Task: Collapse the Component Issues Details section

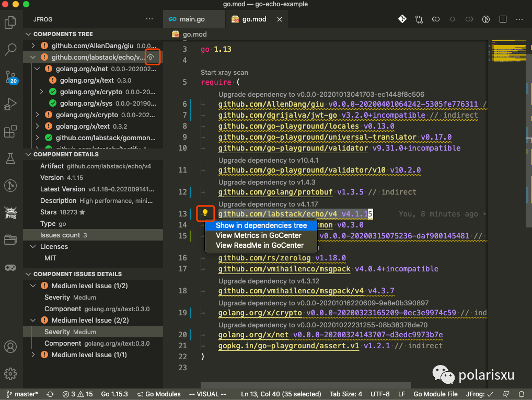Action: click(29, 274)
